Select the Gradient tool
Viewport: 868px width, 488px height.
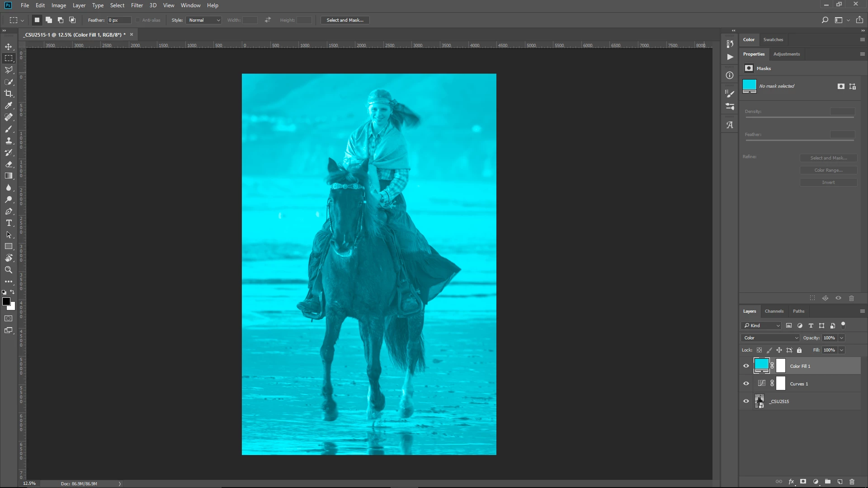[9, 176]
